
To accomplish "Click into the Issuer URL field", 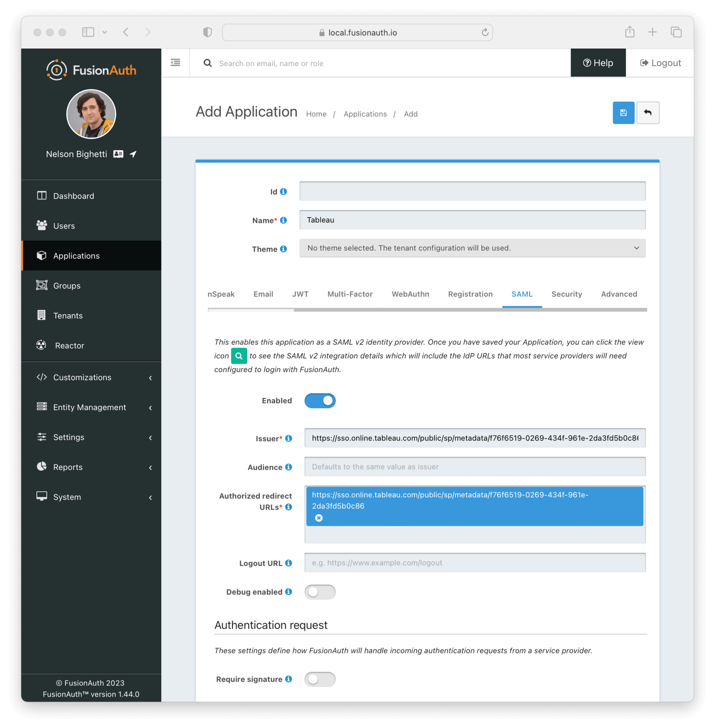I will [475, 438].
